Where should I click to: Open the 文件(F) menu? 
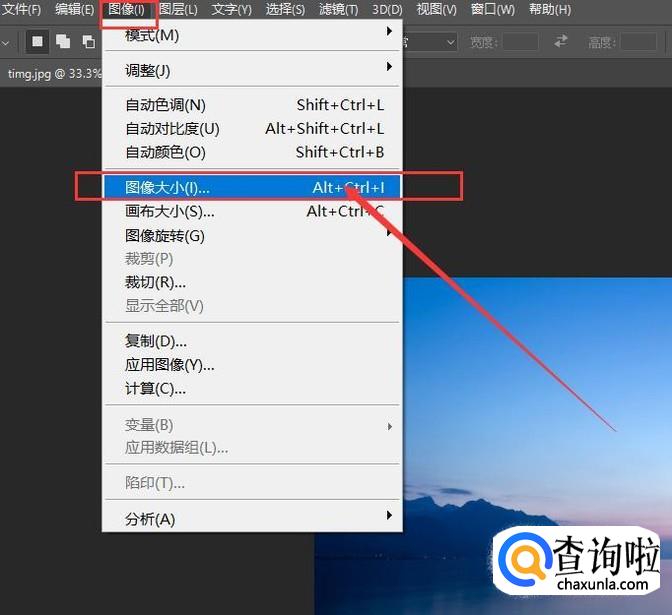22,10
